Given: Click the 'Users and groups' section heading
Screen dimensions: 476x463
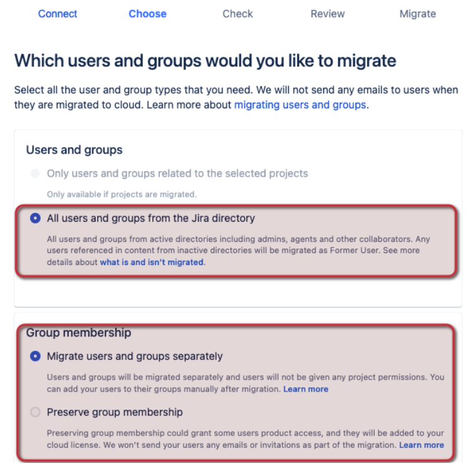Looking at the screenshot, I should 74,150.
